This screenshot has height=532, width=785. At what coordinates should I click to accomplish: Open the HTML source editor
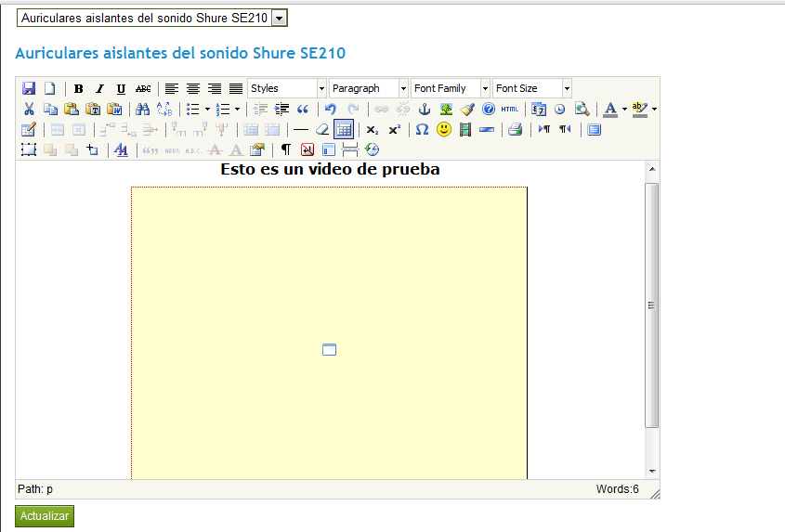coord(510,110)
